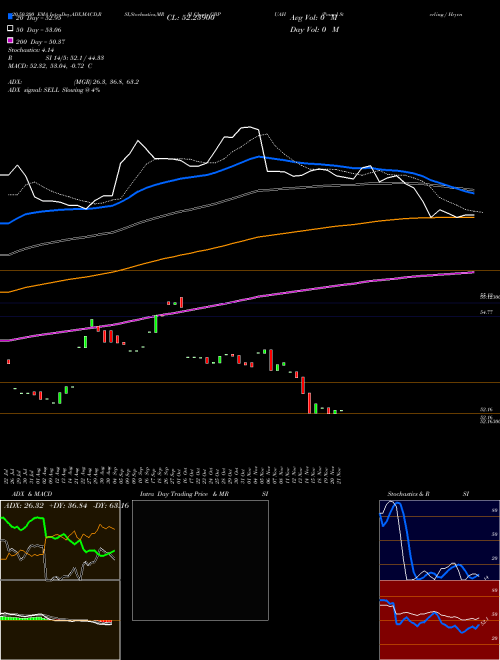Click the ADX: 26.32 +DY -DY readout
Viewport: 500px width, 660px height.
(66, 506)
